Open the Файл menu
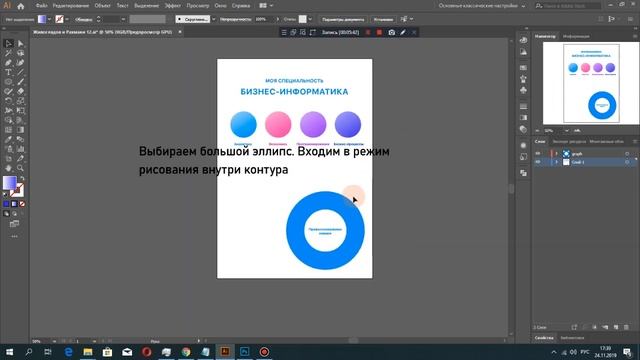The height and width of the screenshot is (360, 640). point(41,6)
